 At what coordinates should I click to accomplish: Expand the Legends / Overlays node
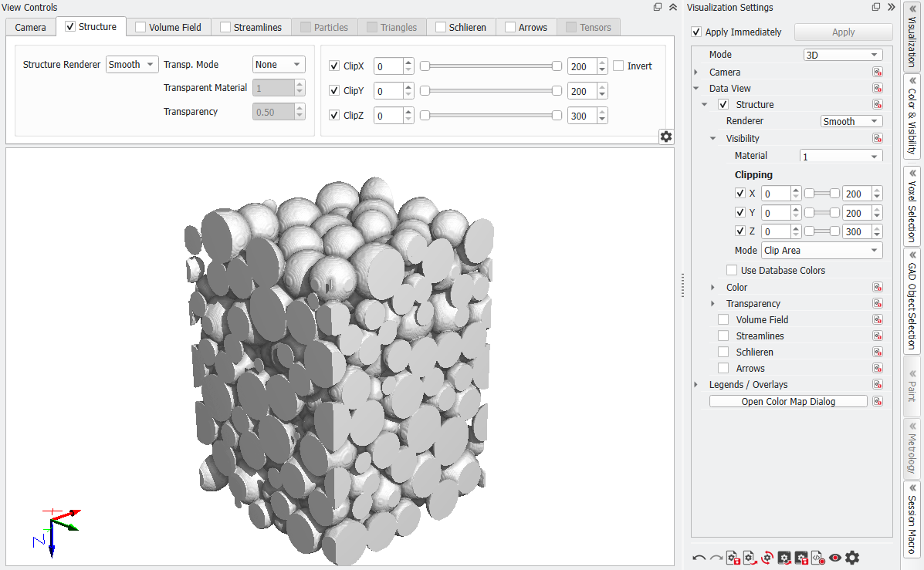click(x=696, y=385)
